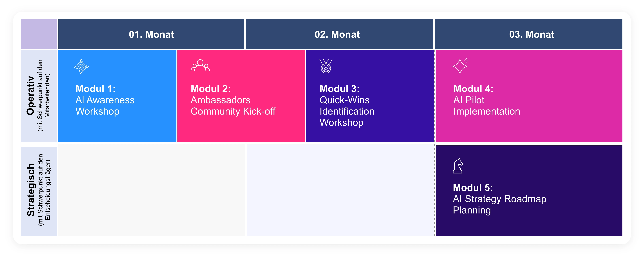644x259 pixels.
Task: Open Modul 4: AI Pilot Implementation text
Action: (x=487, y=100)
